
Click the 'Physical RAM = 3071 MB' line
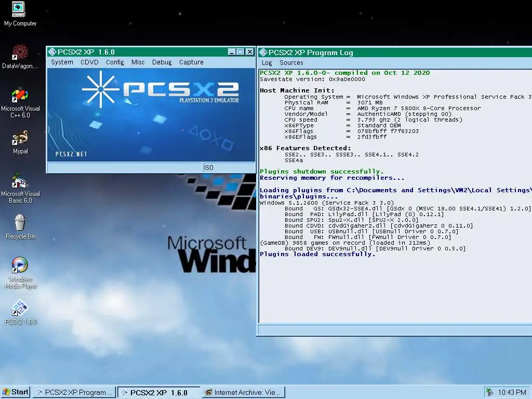pyautogui.click(x=334, y=102)
